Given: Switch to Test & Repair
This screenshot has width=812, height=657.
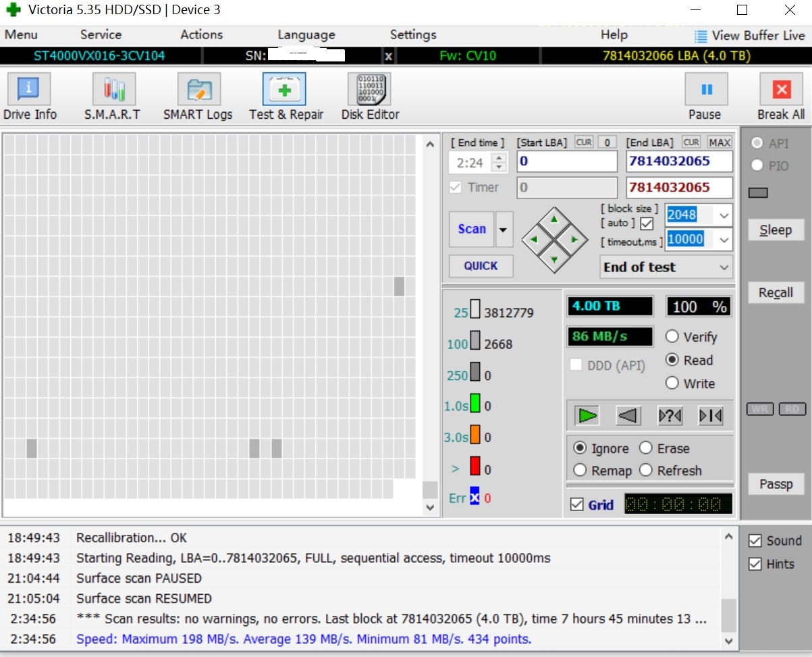Looking at the screenshot, I should (284, 89).
